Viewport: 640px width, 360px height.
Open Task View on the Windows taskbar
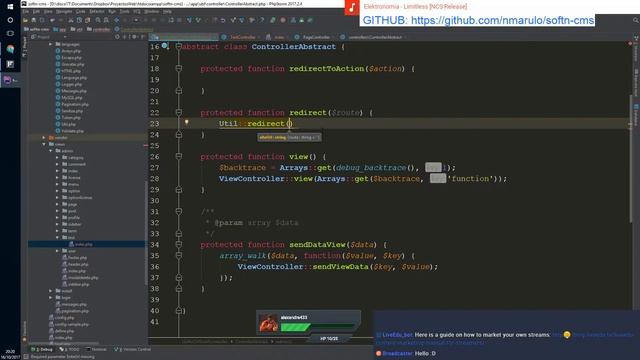pyautogui.click(x=10, y=33)
